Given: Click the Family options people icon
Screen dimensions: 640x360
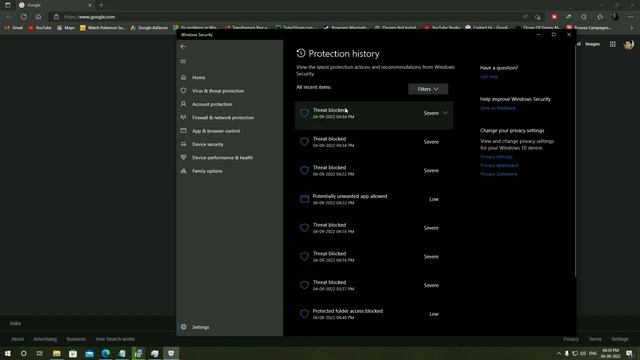Looking at the screenshot, I should click(184, 171).
